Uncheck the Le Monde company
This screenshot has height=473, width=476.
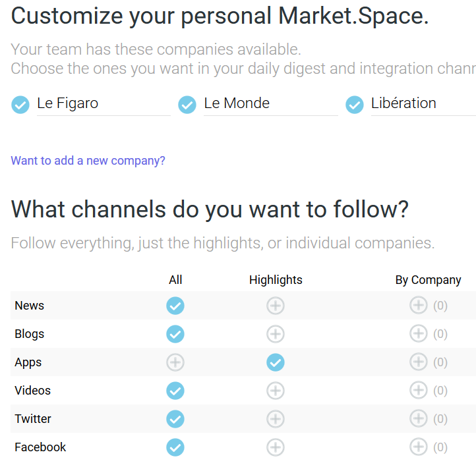[x=187, y=105]
